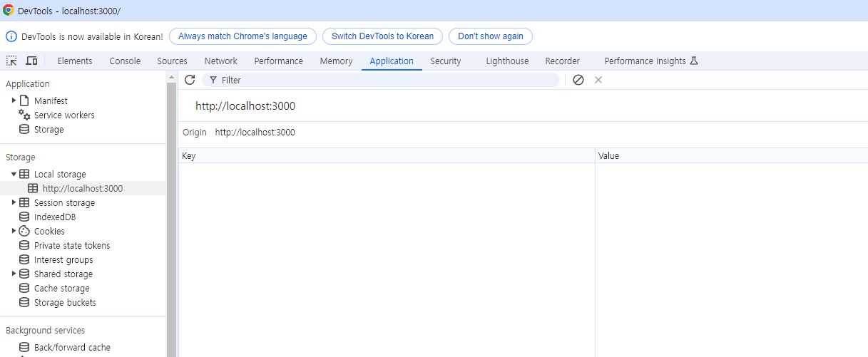Click the delete selected X icon

[x=598, y=80]
